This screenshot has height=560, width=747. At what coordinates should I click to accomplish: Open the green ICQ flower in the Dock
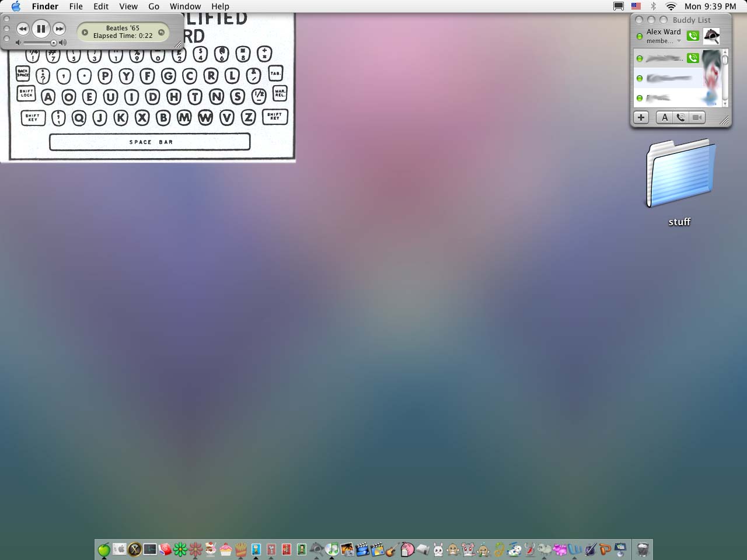pyautogui.click(x=180, y=549)
